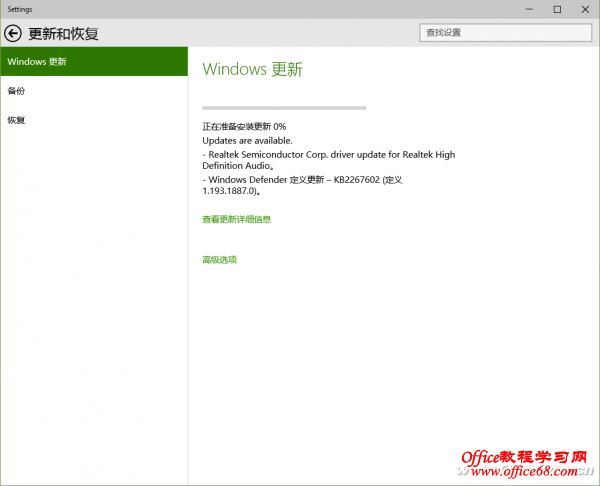Click the Windows 更新 page heading
This screenshot has height=486, width=600.
point(253,69)
